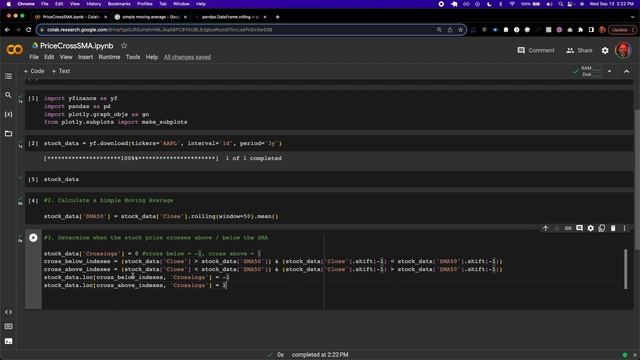
Task: Reload the current page
Action: click(x=28, y=30)
